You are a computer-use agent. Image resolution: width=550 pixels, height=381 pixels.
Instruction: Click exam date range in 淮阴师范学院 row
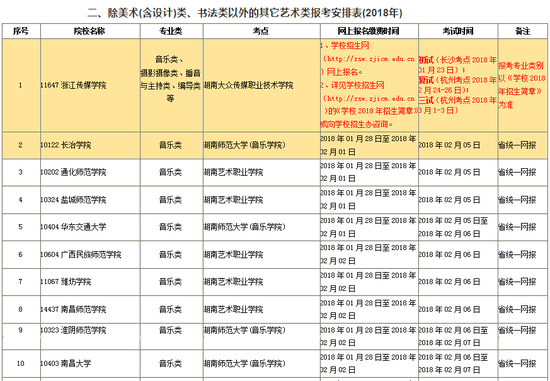453,336
